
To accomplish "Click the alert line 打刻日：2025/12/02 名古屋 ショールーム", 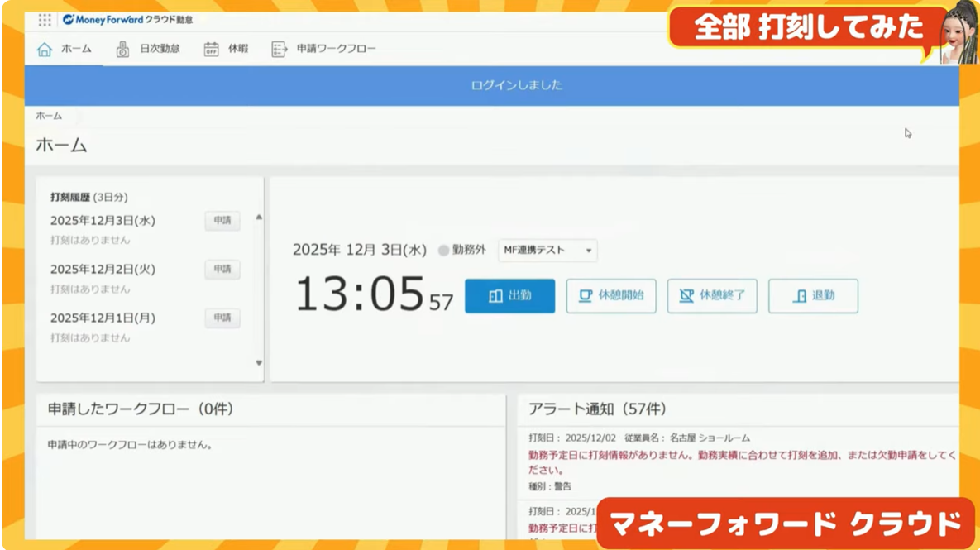I will pyautogui.click(x=639, y=438).
